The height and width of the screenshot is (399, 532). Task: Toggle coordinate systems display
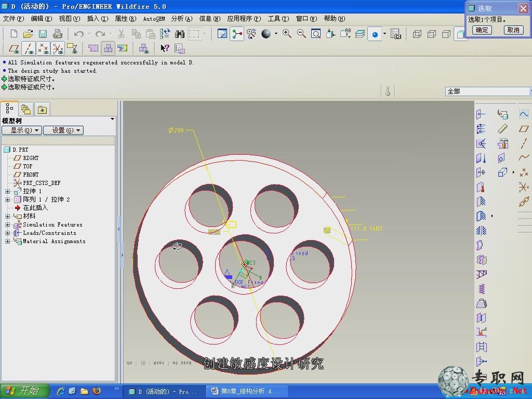pyautogui.click(x=58, y=48)
